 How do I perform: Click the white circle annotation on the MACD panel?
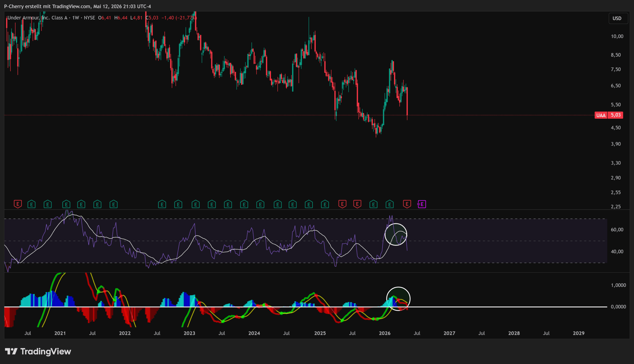398,299
